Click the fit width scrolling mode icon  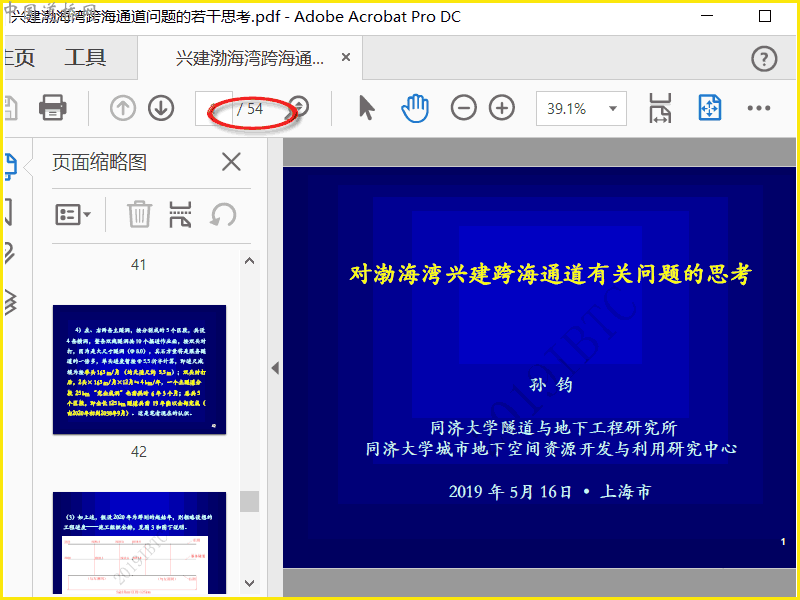tap(660, 108)
